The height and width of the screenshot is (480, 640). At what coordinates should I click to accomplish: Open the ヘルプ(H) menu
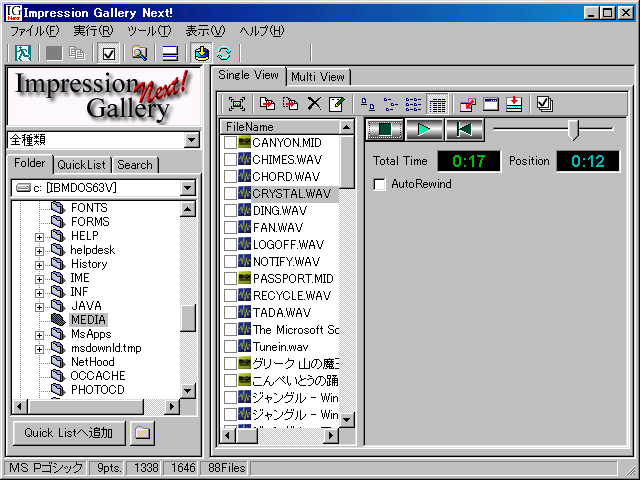(x=262, y=31)
